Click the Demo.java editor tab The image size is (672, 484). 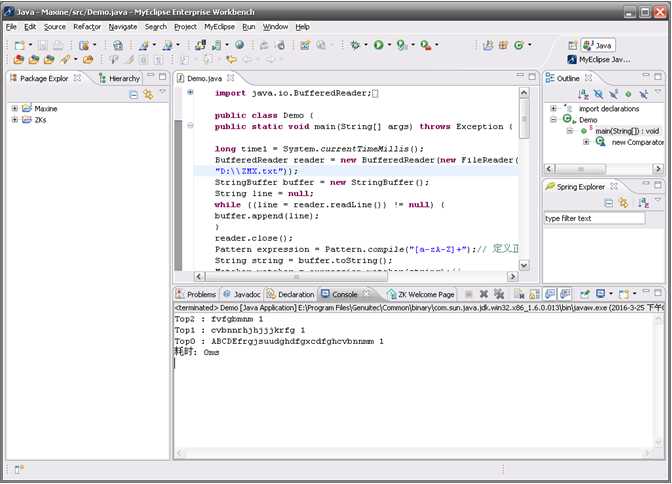(205, 78)
